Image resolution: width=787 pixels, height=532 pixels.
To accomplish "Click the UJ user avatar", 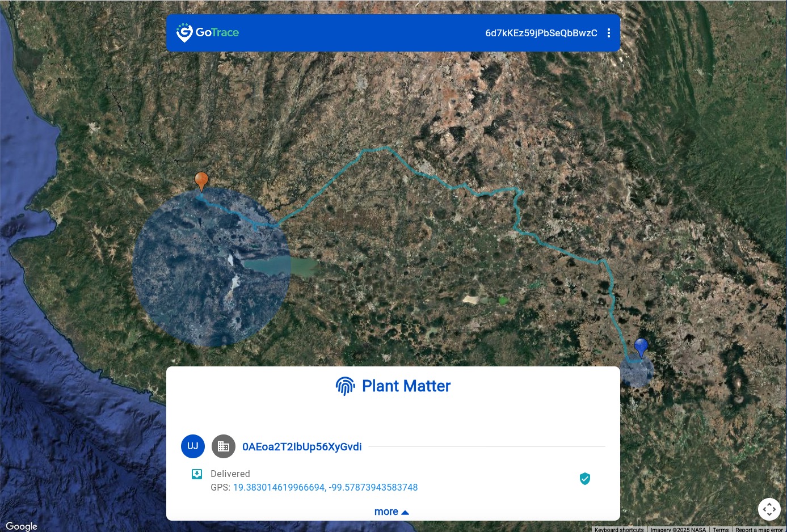I will tap(193, 446).
